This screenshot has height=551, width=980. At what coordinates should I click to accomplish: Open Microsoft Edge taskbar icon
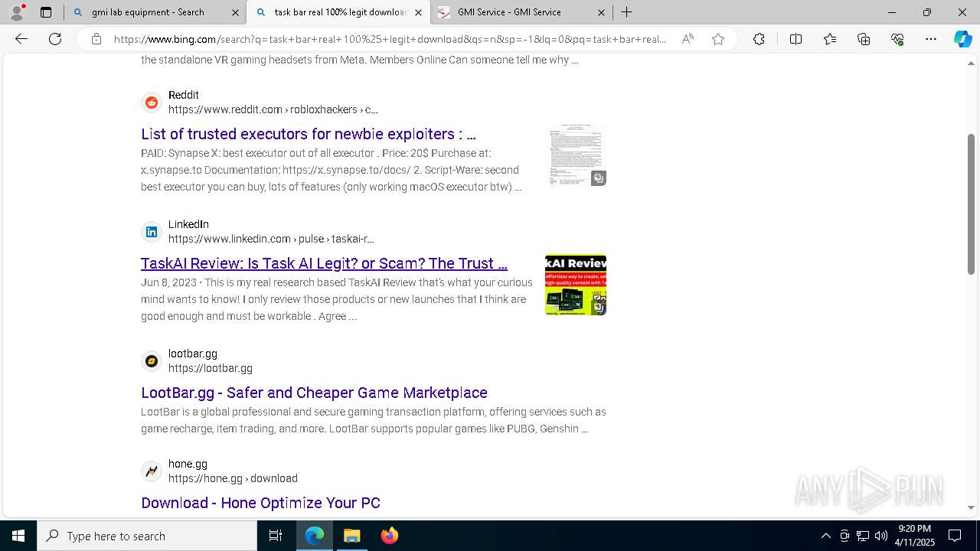(x=315, y=536)
